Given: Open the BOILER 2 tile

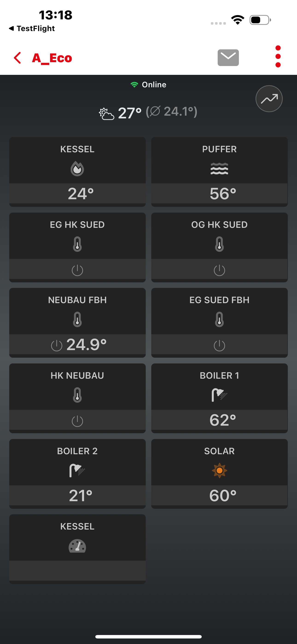Looking at the screenshot, I should 77,474.
